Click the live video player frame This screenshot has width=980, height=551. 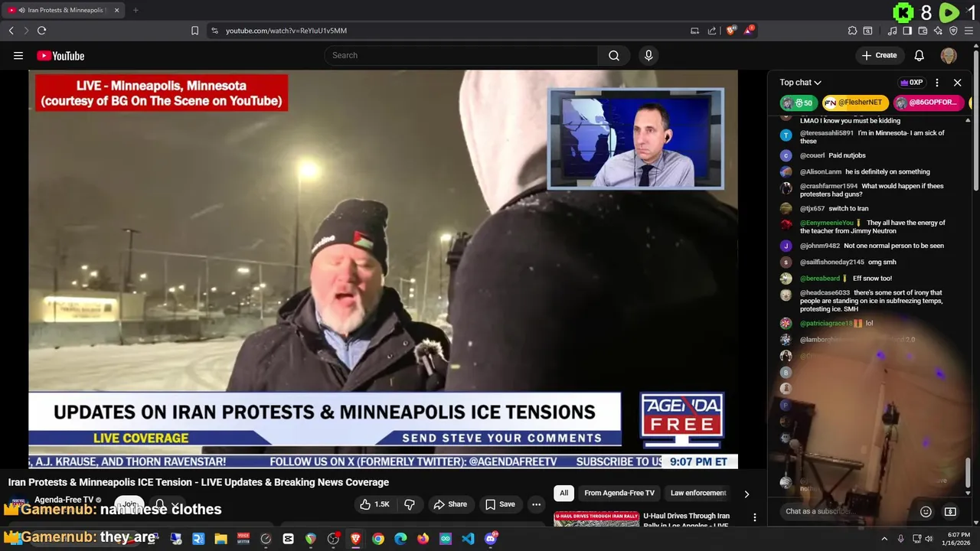point(383,269)
